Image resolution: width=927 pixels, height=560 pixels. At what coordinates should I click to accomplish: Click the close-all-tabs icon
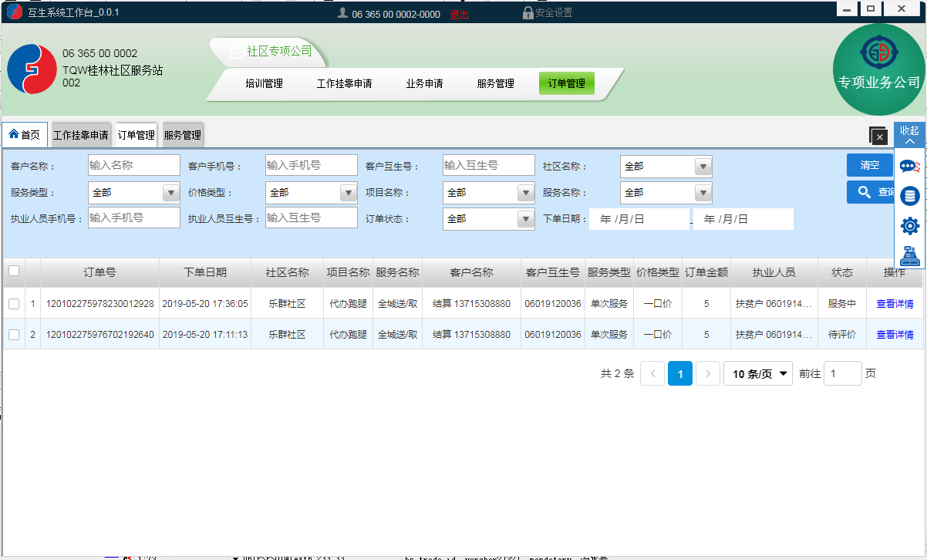click(878, 136)
